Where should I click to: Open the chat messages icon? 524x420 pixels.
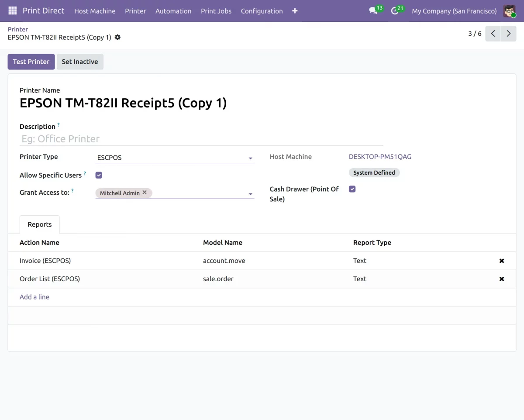(x=373, y=11)
